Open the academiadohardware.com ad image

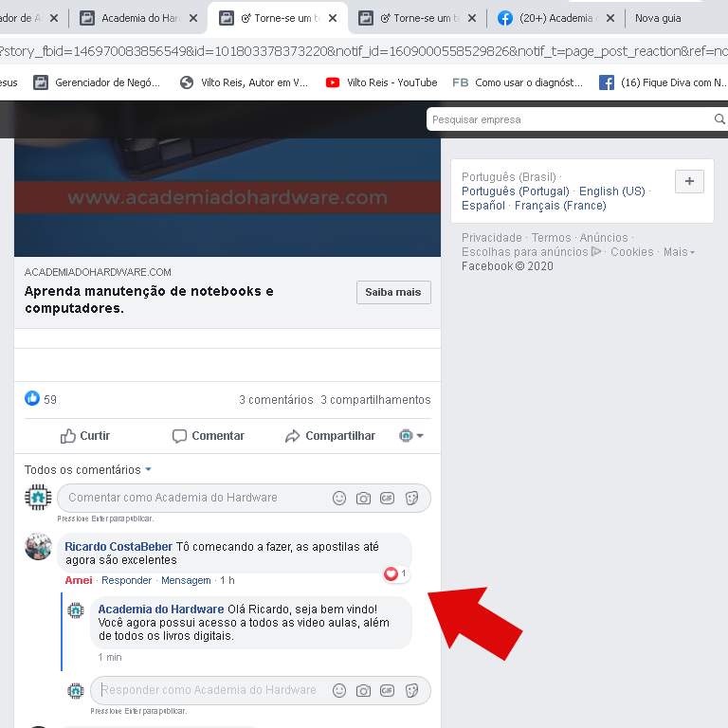(227, 197)
